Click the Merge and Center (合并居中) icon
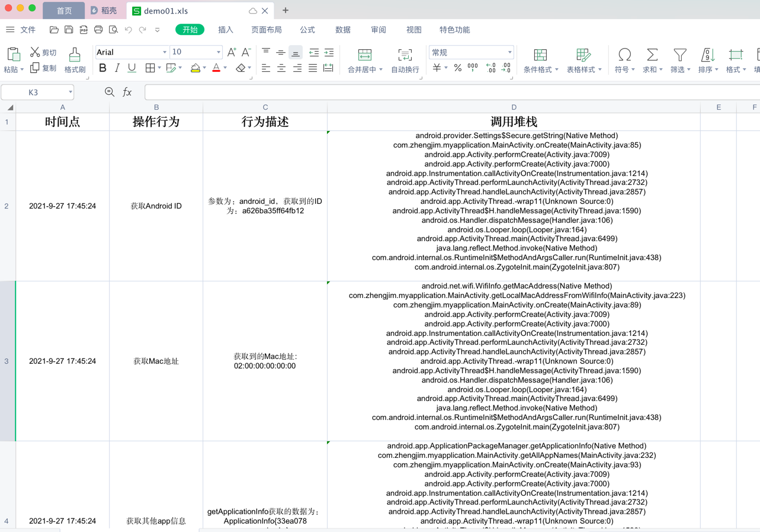760x532 pixels. click(365, 55)
